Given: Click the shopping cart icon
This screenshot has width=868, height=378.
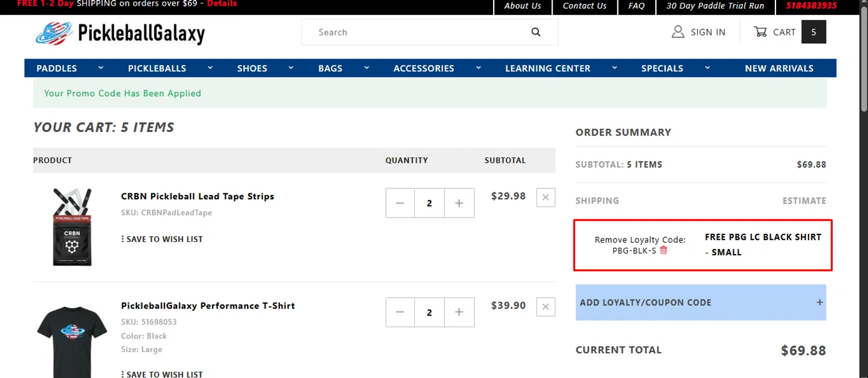Looking at the screenshot, I should click(x=760, y=32).
